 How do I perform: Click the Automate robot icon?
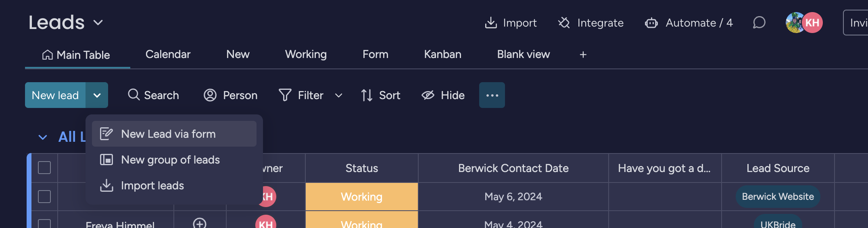coord(651,23)
